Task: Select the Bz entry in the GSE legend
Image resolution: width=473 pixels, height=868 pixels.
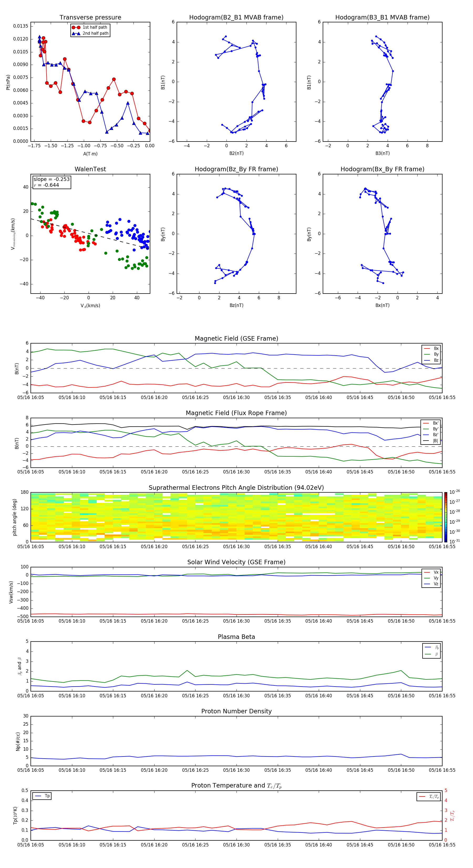Action: pos(431,360)
